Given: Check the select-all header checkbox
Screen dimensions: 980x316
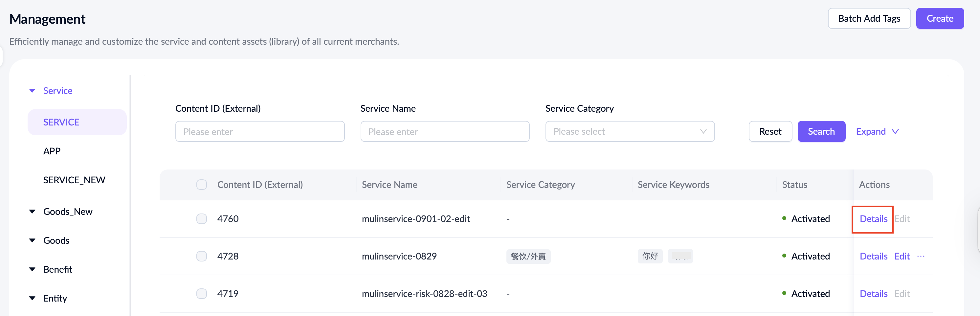Looking at the screenshot, I should tap(201, 185).
